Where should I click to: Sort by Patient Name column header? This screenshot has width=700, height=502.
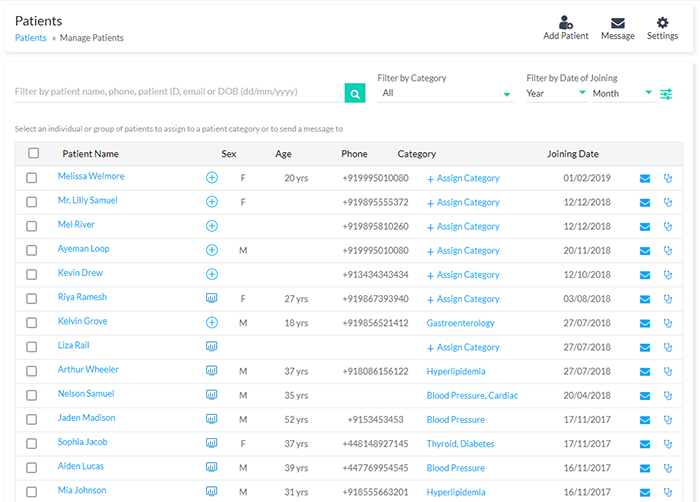coord(90,154)
